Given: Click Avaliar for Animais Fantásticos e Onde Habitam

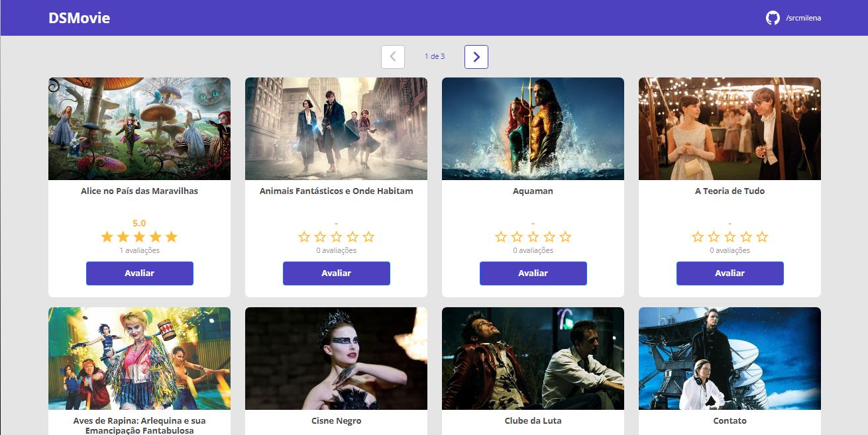Looking at the screenshot, I should (x=337, y=273).
